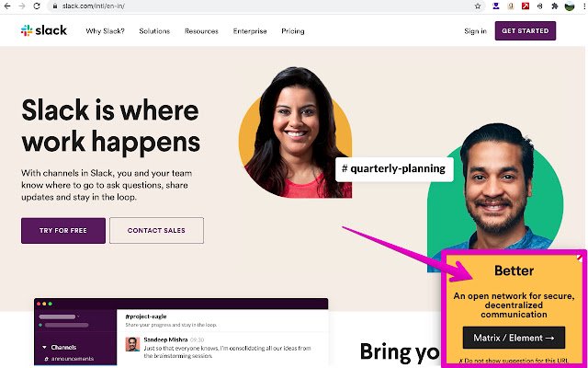
Task: Click the Matrix / Element button in the popup
Action: pos(514,338)
